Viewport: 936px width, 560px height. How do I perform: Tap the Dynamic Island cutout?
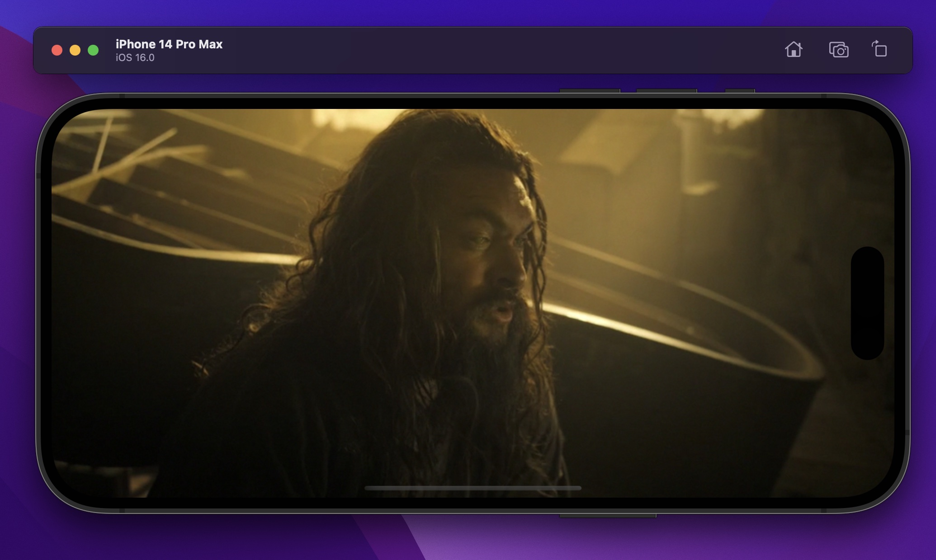point(867,303)
